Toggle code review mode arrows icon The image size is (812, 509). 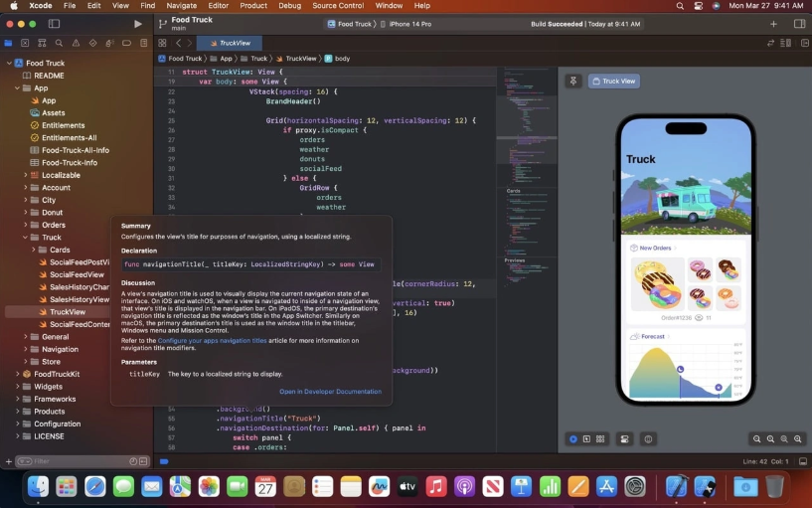click(770, 43)
